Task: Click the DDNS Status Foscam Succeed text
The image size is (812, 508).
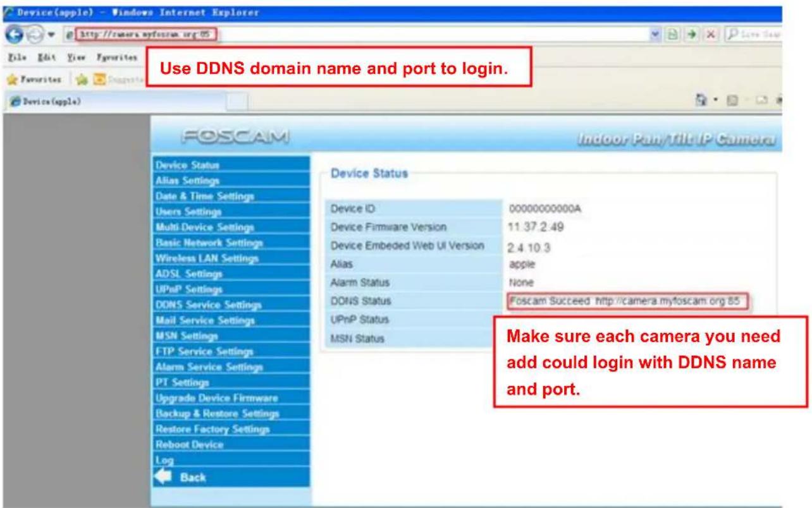Action: 626,301
